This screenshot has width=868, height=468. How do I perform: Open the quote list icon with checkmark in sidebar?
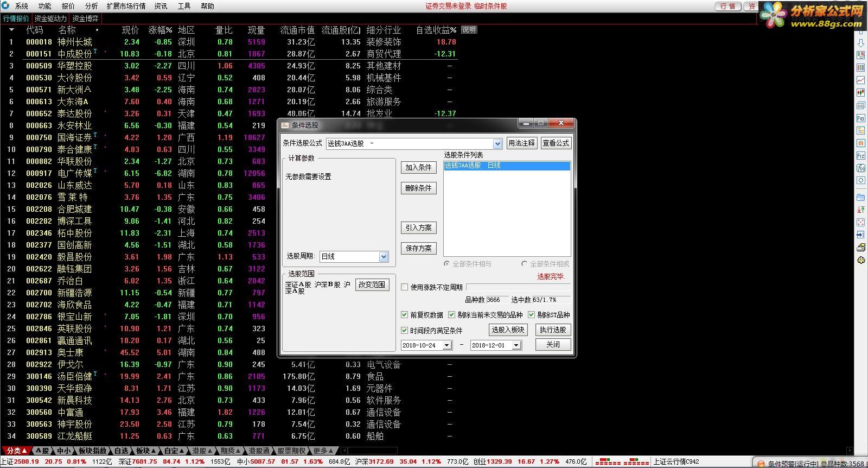(x=860, y=55)
